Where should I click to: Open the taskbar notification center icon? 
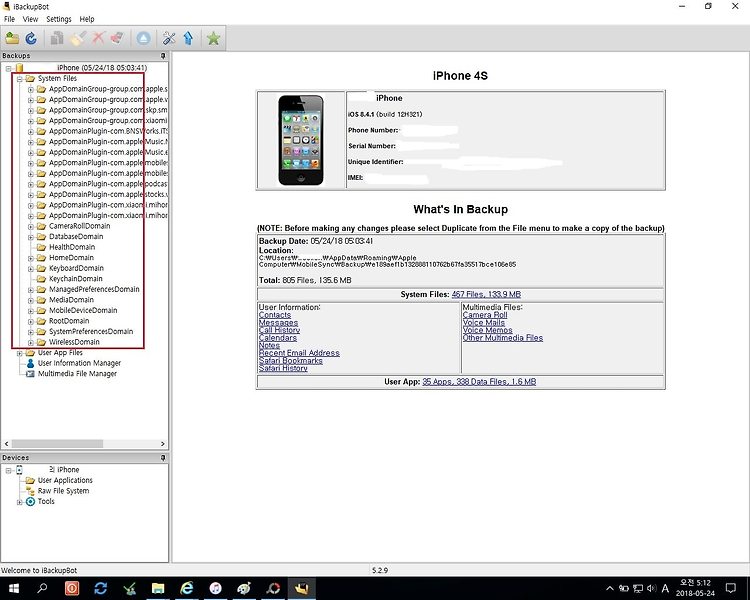[x=731, y=588]
